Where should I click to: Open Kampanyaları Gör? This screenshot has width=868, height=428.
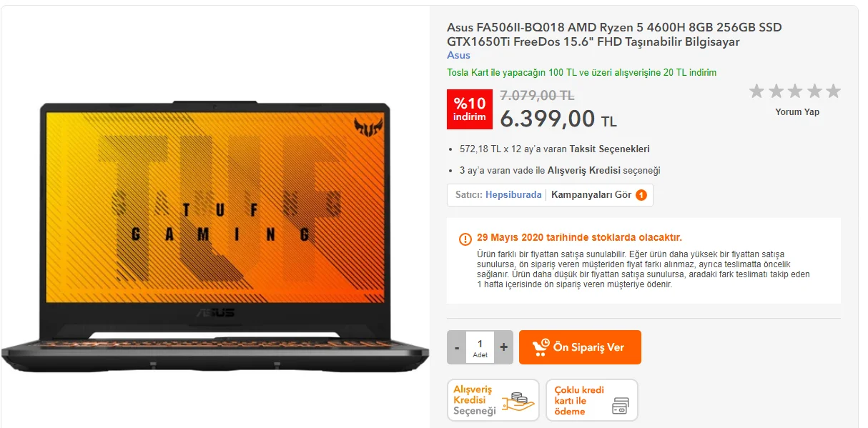tap(591, 194)
